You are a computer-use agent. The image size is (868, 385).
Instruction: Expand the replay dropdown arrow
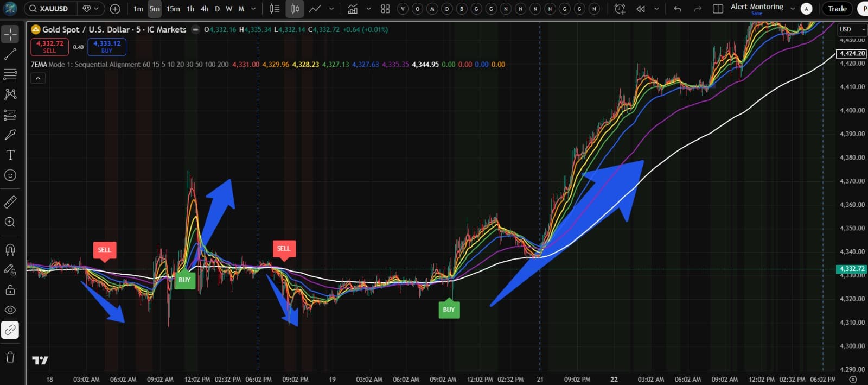[x=656, y=9]
